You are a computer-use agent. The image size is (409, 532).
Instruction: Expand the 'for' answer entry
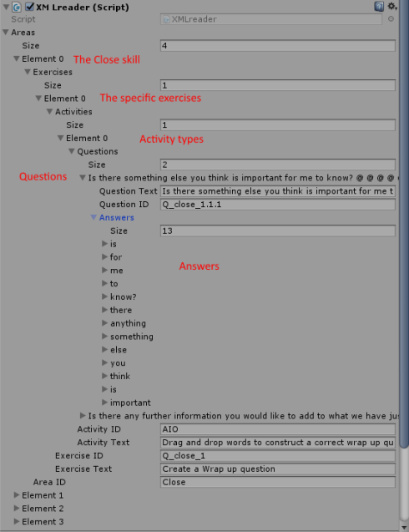104,257
